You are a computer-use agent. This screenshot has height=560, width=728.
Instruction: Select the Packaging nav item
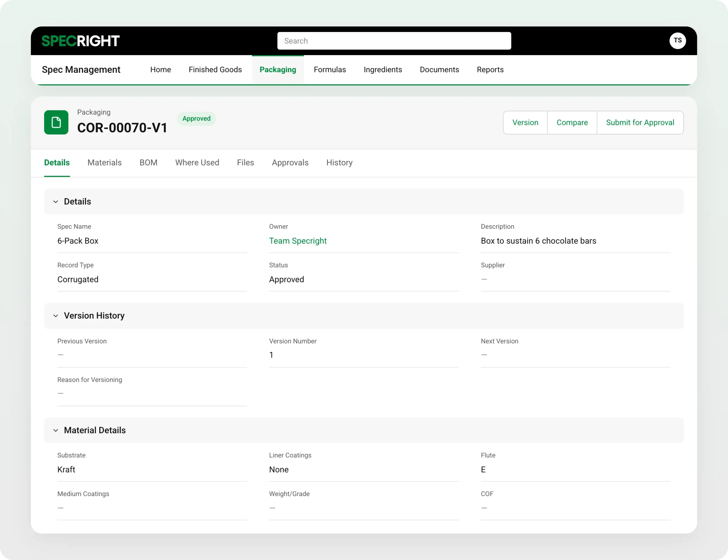tap(278, 70)
